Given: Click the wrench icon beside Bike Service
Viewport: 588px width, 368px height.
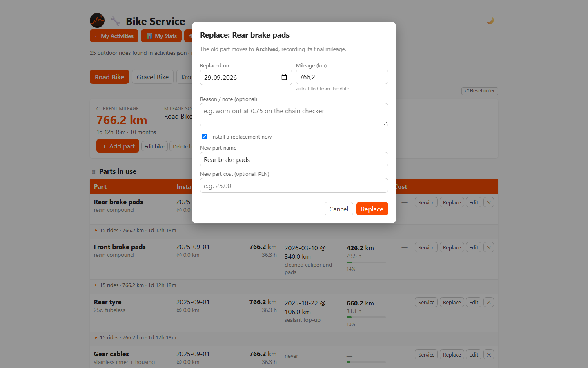Looking at the screenshot, I should pos(116,21).
